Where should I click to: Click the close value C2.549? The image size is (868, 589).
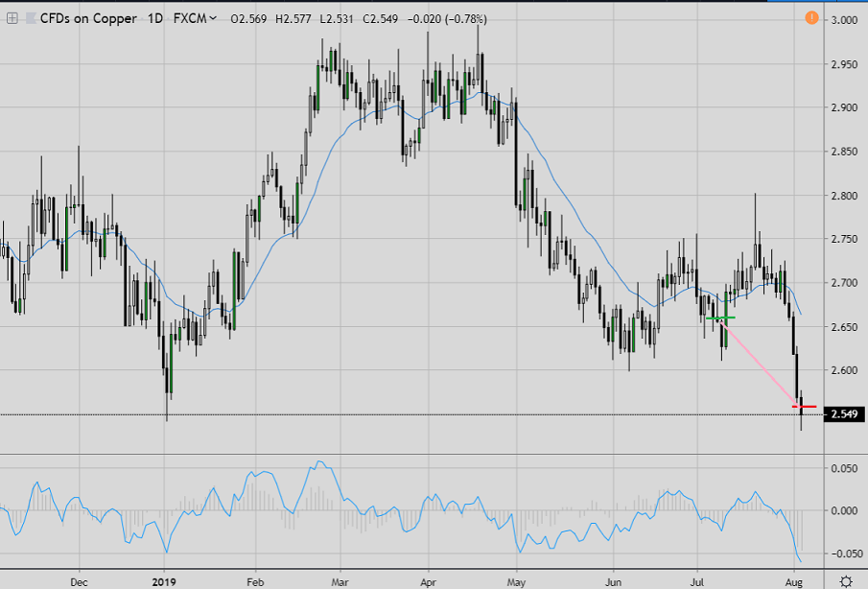click(x=381, y=19)
